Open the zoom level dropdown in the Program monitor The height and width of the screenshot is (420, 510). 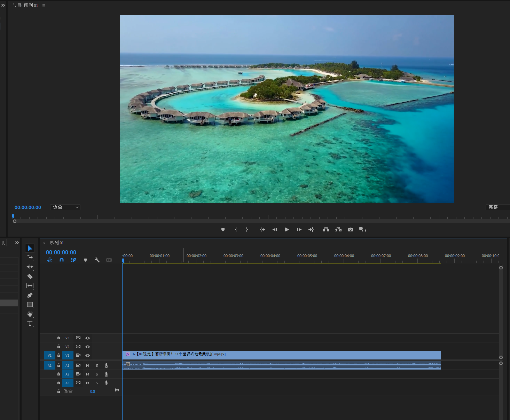[65, 207]
